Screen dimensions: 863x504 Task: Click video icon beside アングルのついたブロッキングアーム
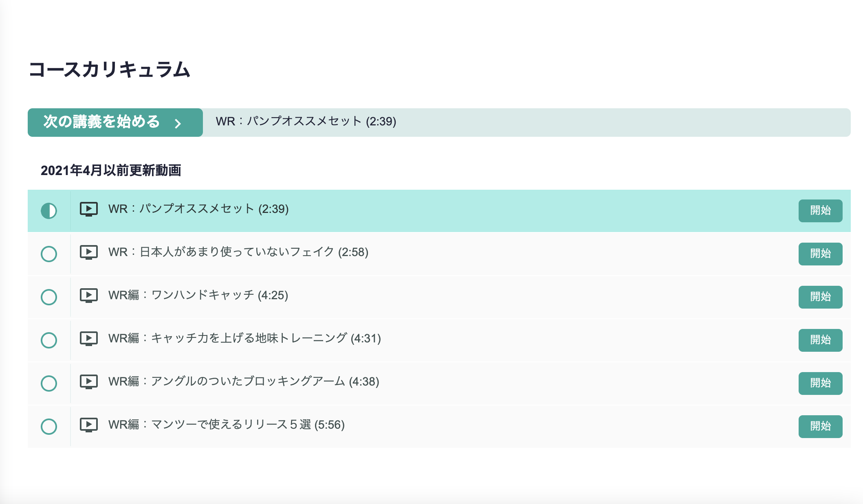pyautogui.click(x=88, y=382)
